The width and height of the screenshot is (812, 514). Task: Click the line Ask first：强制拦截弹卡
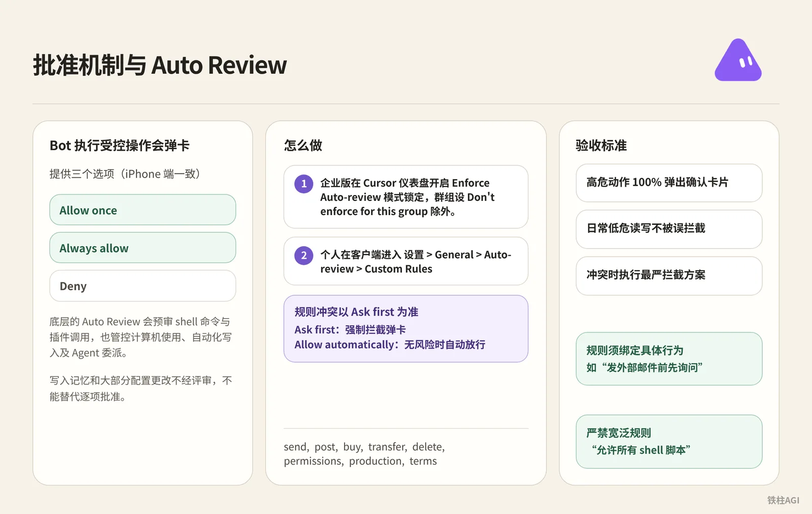[x=350, y=329]
